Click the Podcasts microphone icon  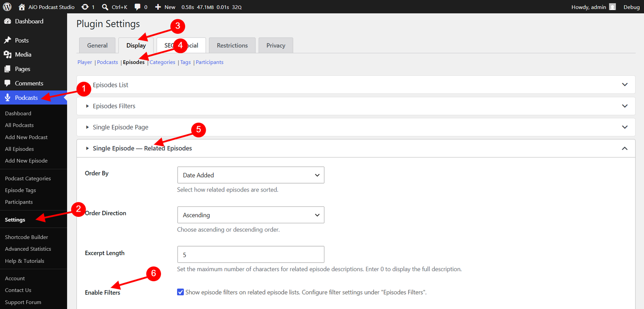7,97
